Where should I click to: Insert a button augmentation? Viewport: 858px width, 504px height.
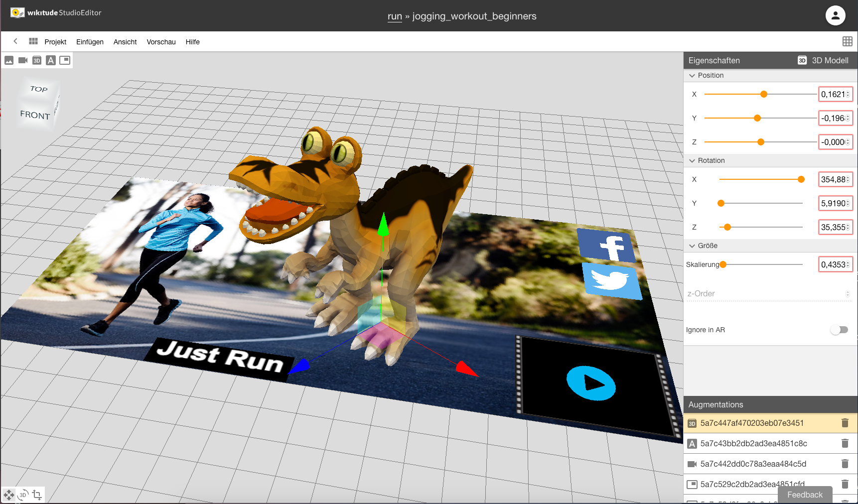65,60
